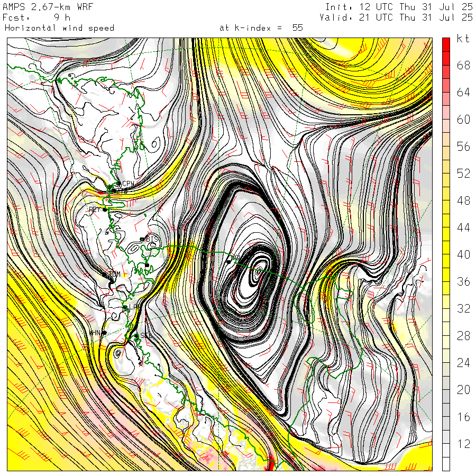Click the 56 value on the color scale
This screenshot has height=476, width=476.
(463, 147)
